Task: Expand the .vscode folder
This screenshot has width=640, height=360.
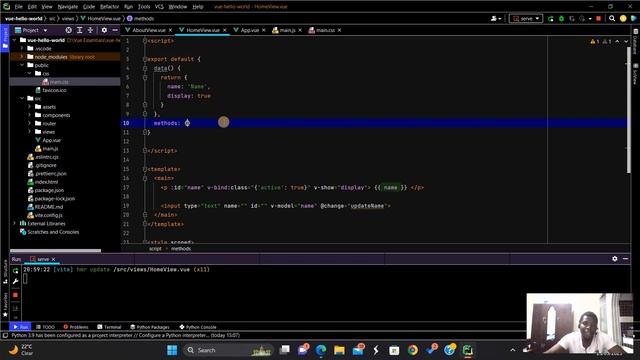Action: click(22, 48)
